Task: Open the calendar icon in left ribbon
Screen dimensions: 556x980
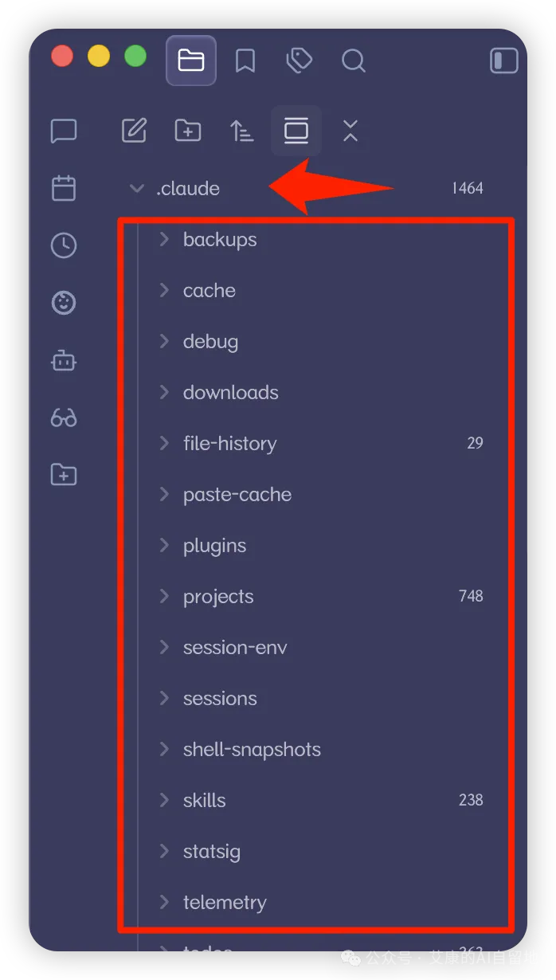Action: [x=64, y=188]
